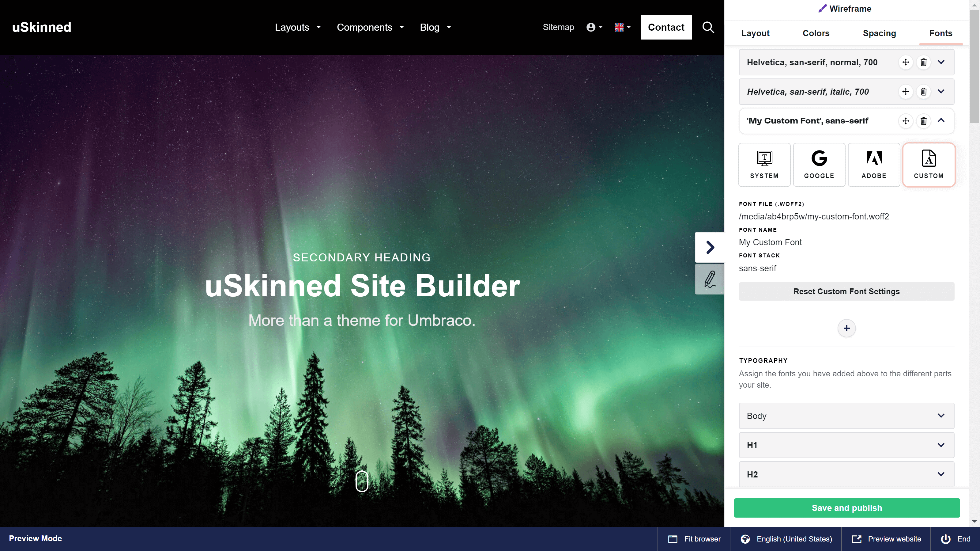Choose the System font source
980x551 pixels.
click(764, 165)
